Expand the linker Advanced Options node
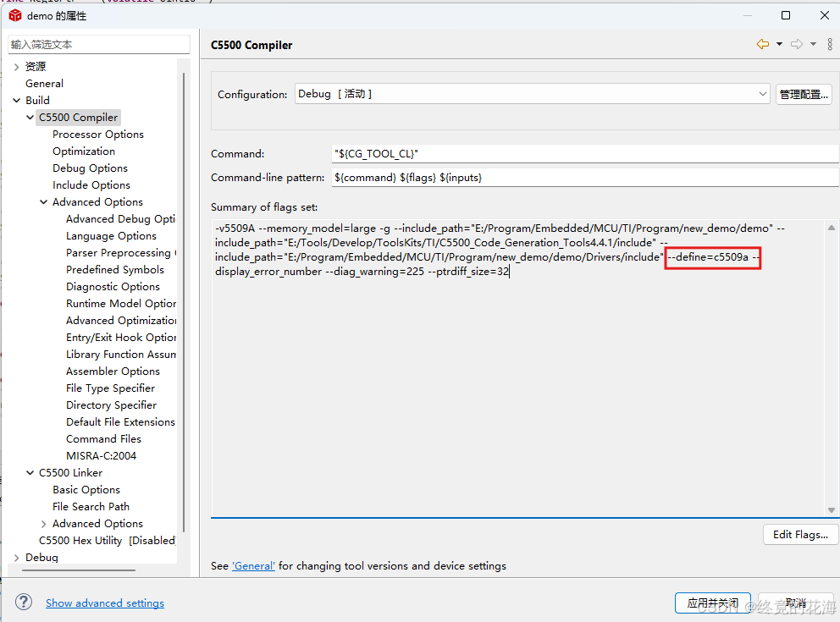Image resolution: width=840 pixels, height=622 pixels. (x=43, y=524)
